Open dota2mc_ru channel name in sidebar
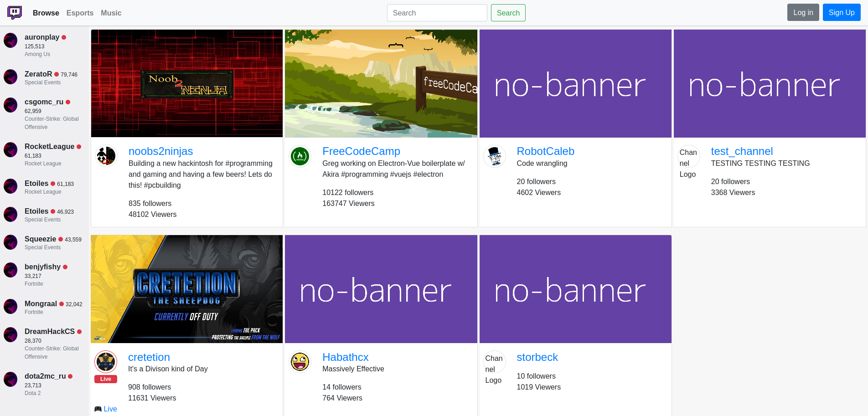 tap(45, 376)
